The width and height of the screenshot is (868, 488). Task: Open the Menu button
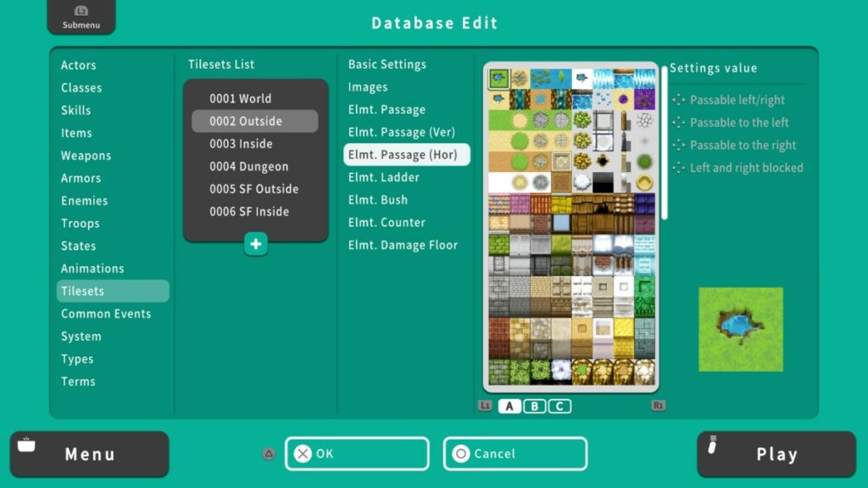click(90, 454)
